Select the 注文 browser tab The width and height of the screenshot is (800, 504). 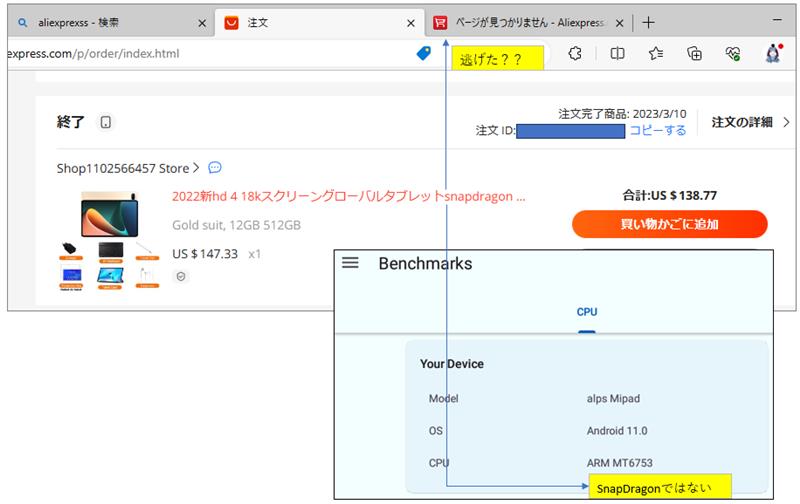click(x=319, y=23)
